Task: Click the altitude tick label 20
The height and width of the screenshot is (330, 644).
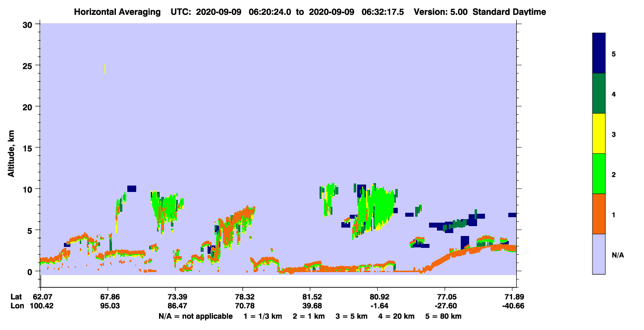Action: pyautogui.click(x=29, y=106)
